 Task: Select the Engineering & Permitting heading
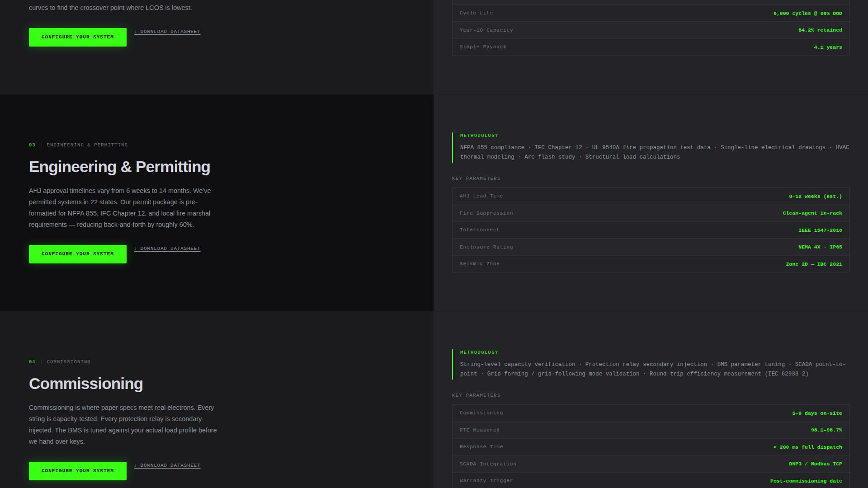coord(119,167)
